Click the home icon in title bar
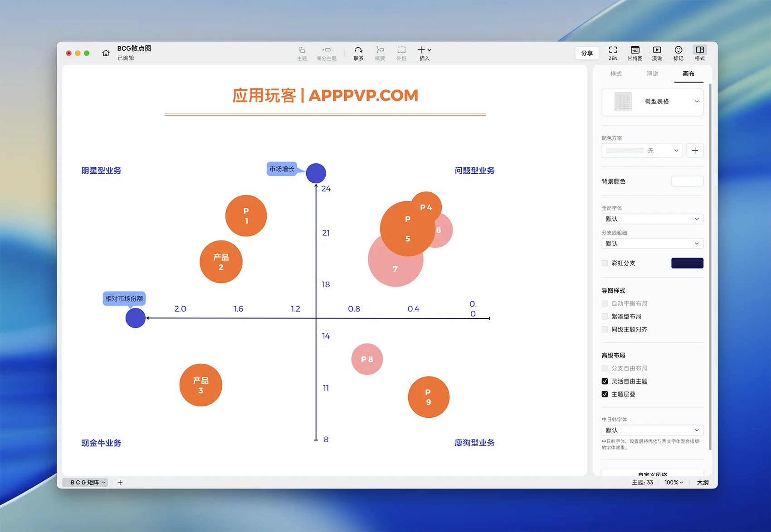 pyautogui.click(x=106, y=53)
